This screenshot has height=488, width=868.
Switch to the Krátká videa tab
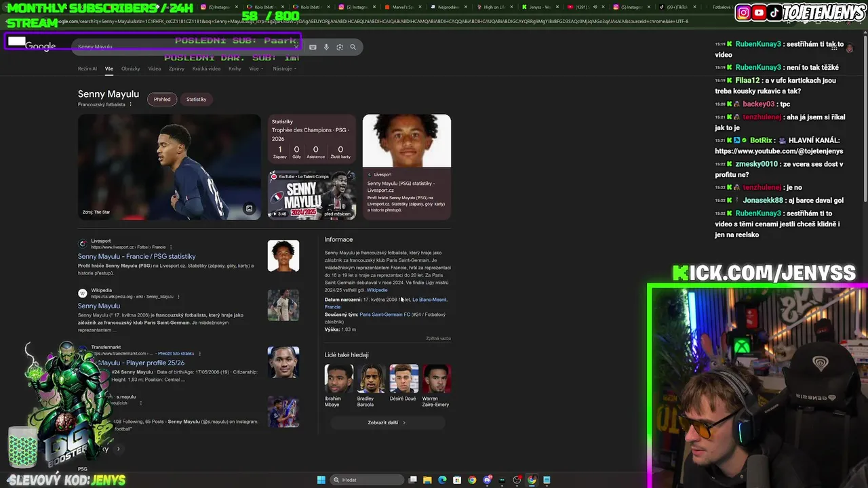point(206,68)
